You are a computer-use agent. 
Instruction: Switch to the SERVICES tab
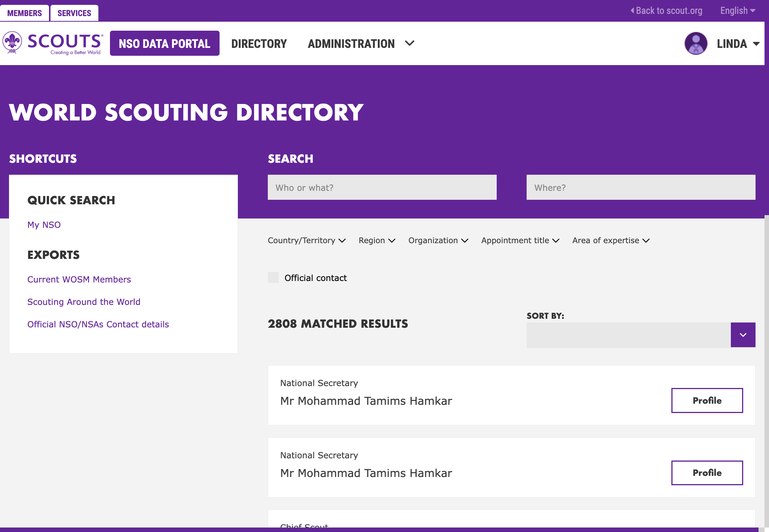pos(74,13)
